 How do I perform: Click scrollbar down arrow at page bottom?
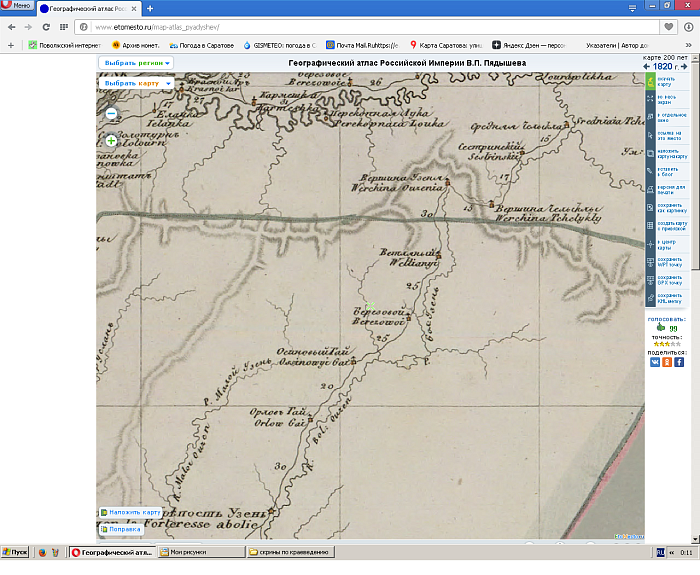click(x=695, y=539)
